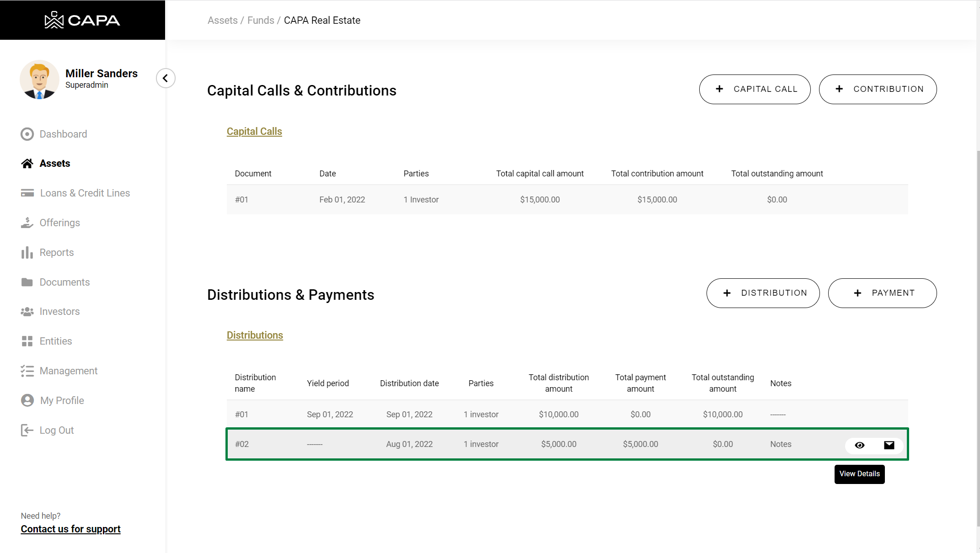
Task: Add a new Contribution
Action: point(878,89)
